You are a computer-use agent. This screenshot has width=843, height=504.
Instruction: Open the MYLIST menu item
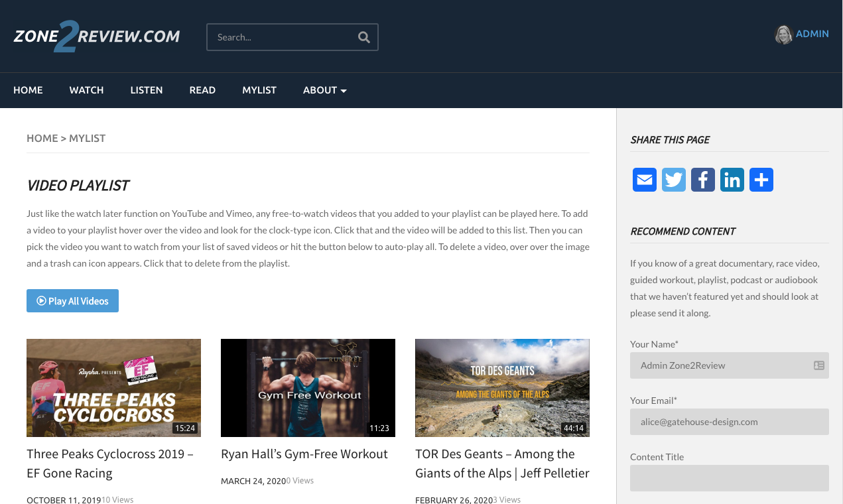pyautogui.click(x=259, y=90)
